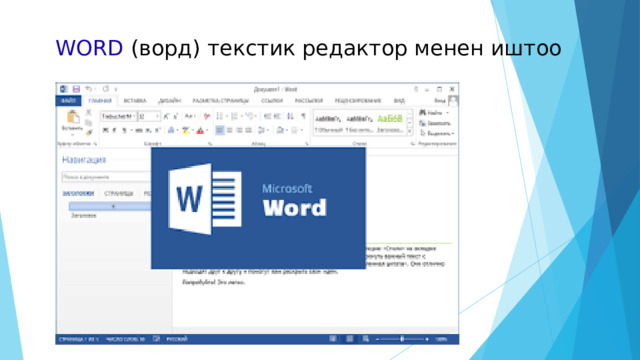Viewport: 640px width, 360px height.
Task: Click the Center alignment icon
Action: pyautogui.click(x=229, y=130)
